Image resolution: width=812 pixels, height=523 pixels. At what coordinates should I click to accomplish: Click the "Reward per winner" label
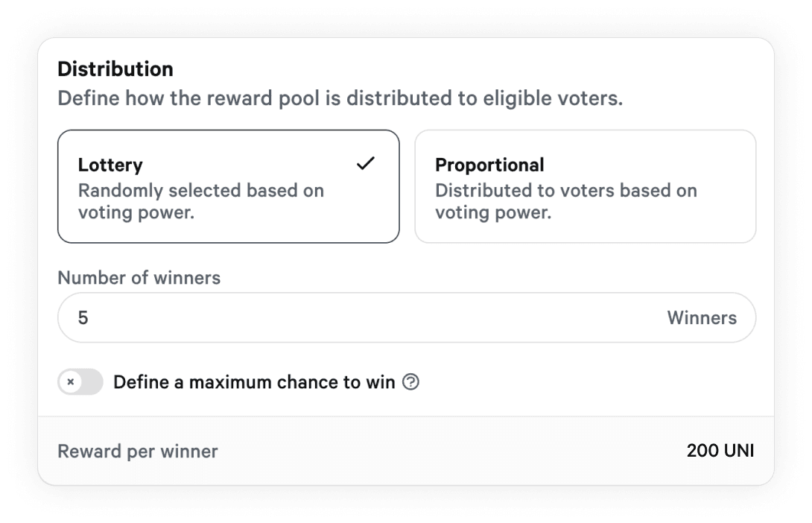[138, 451]
